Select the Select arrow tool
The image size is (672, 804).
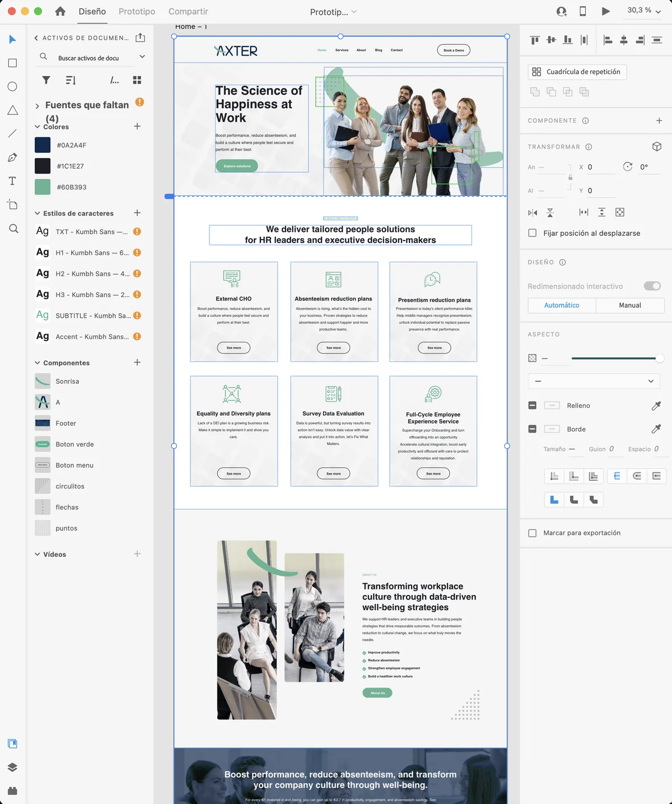pyautogui.click(x=12, y=39)
